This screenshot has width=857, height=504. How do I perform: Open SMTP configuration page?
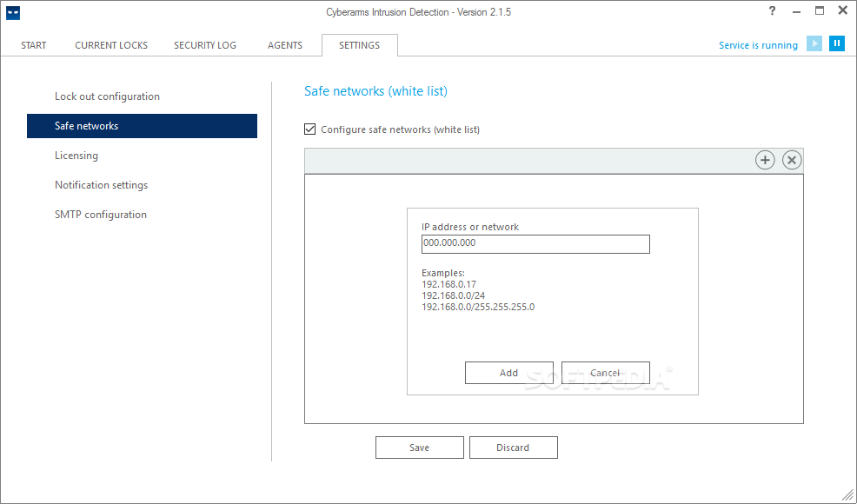(x=101, y=215)
